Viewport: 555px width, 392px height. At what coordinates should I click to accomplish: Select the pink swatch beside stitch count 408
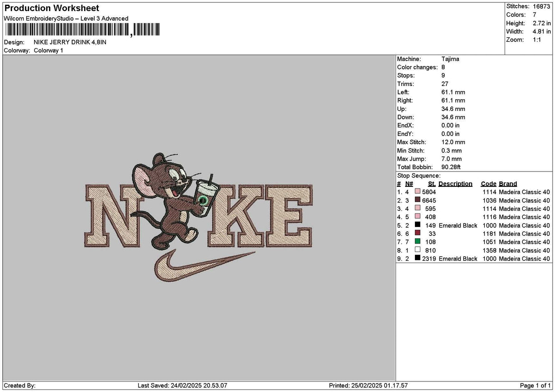pos(418,217)
